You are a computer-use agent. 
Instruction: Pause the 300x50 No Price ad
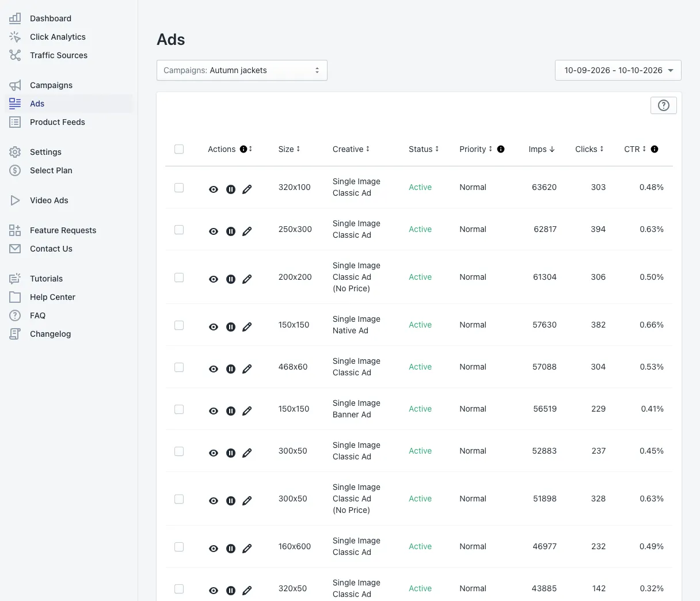[231, 501]
